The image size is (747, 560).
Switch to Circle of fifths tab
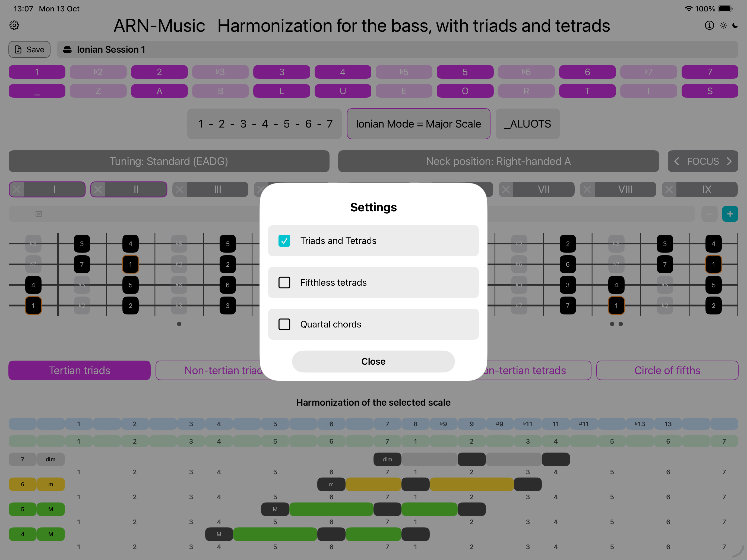click(667, 370)
